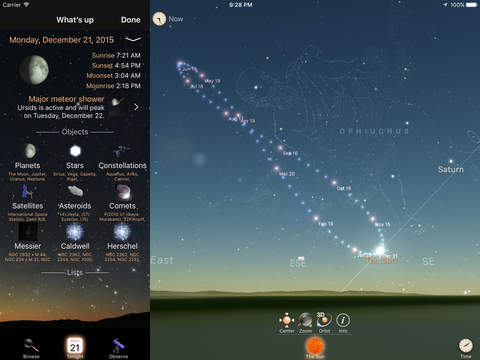Tap the battery indicator in status bar
Viewport: 480px width, 360px height.
(x=472, y=5)
